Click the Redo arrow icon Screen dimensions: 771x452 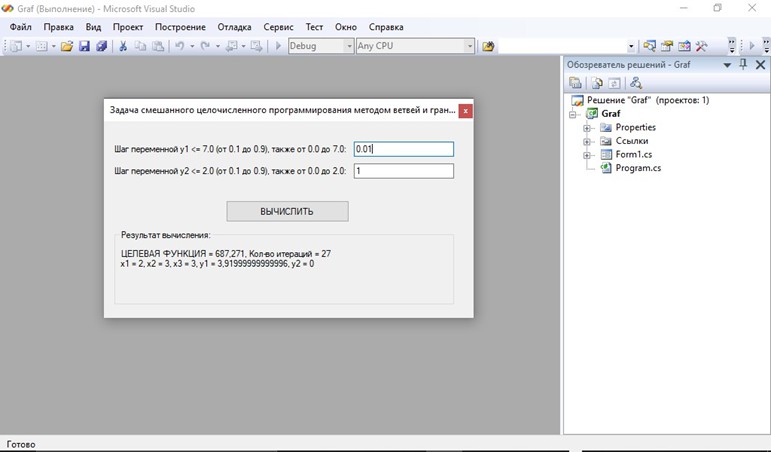pyautogui.click(x=206, y=46)
